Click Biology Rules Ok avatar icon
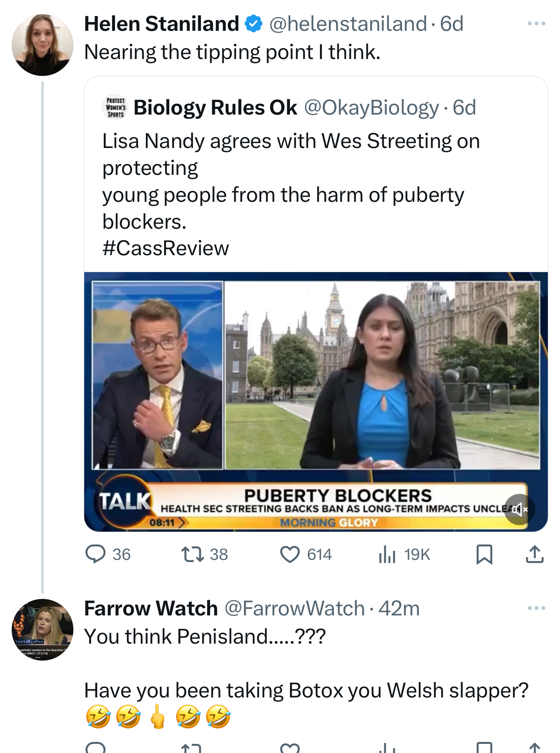Screen dimensions: 560x753 tap(115, 107)
